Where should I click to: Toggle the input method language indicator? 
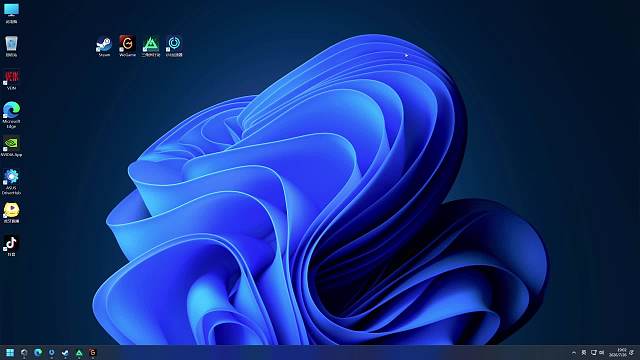[584, 353]
